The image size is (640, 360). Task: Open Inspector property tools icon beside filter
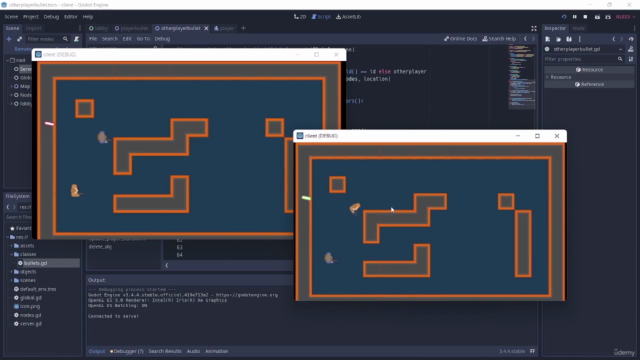pos(631,59)
